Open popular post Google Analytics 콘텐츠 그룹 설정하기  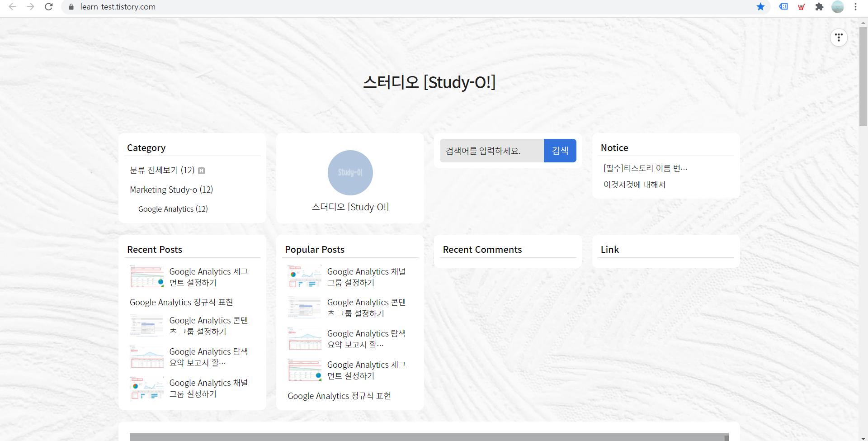click(366, 308)
